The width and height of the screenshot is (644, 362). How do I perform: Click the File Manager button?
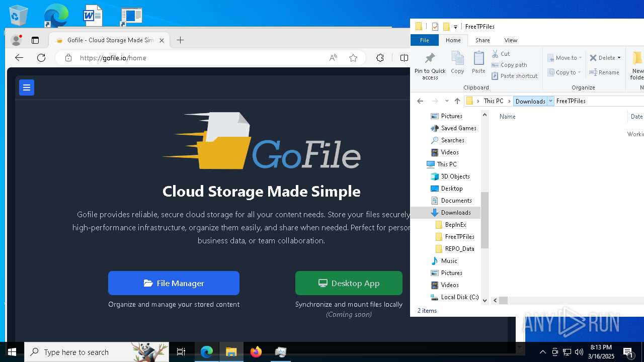pos(174,283)
